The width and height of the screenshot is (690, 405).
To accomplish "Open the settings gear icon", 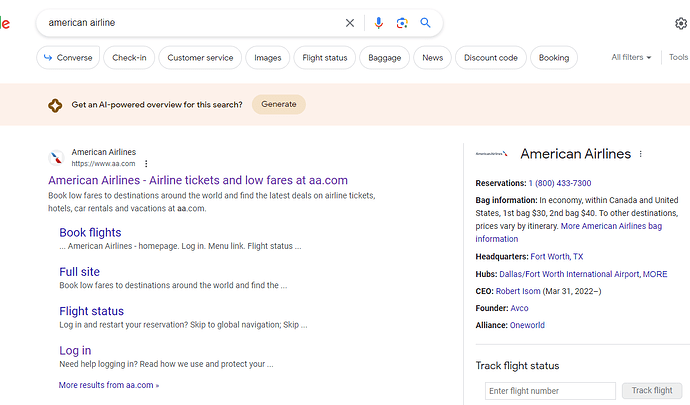I will click(x=681, y=23).
